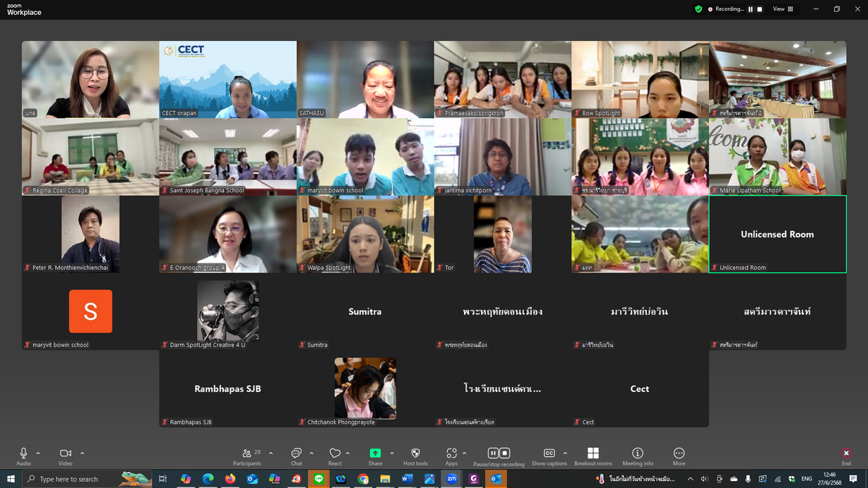Expand the Video options arrow
The width and height of the screenshot is (868, 488).
(x=82, y=453)
